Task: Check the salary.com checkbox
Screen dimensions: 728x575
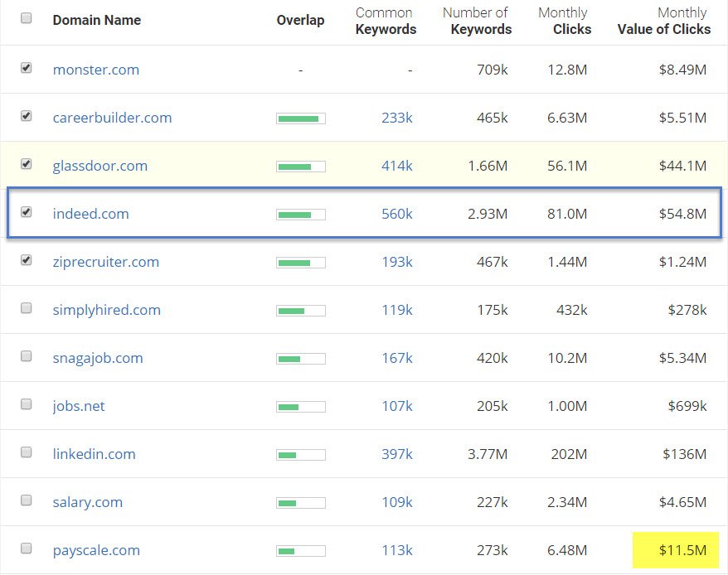Action: coord(27,500)
